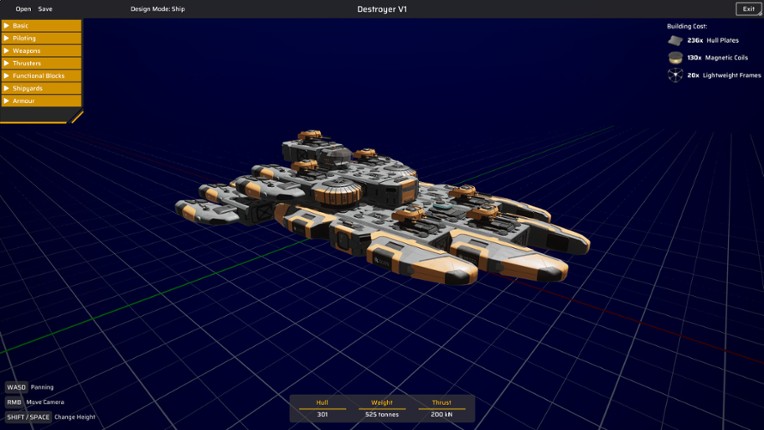Expand the Functional Blocks category

[41, 76]
